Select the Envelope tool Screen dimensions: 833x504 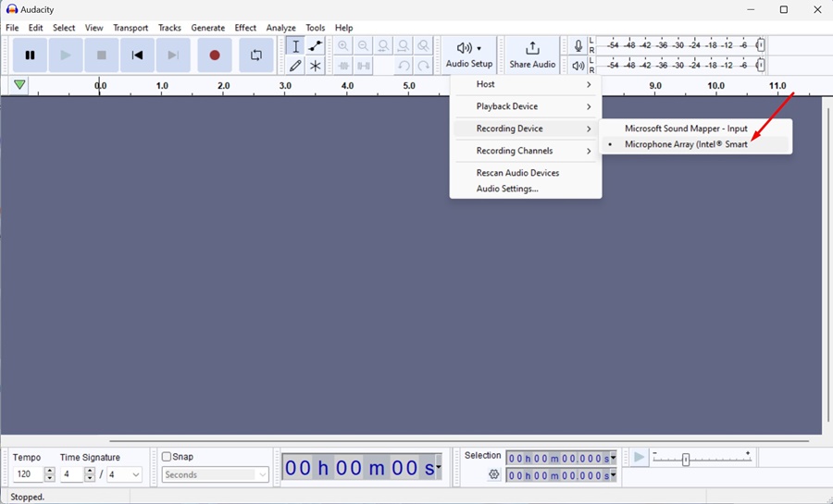pos(316,46)
